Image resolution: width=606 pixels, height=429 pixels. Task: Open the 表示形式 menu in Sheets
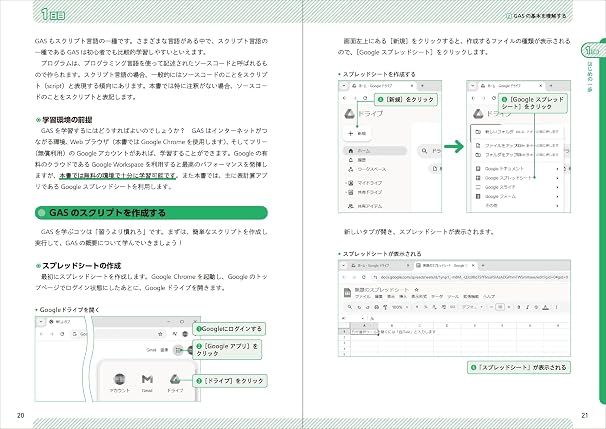[x=419, y=296]
